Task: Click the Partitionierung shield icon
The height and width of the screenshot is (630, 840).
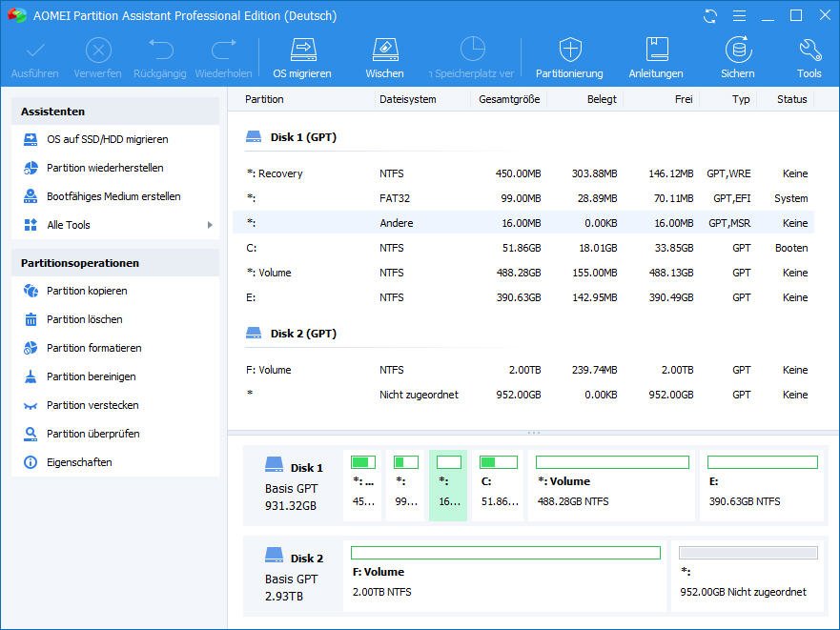Action: pyautogui.click(x=569, y=50)
